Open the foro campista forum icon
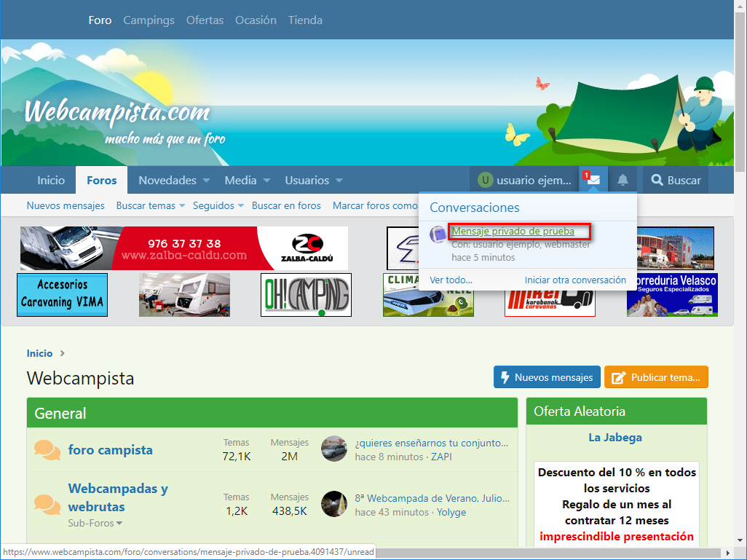The width and height of the screenshot is (747, 560). (47, 450)
